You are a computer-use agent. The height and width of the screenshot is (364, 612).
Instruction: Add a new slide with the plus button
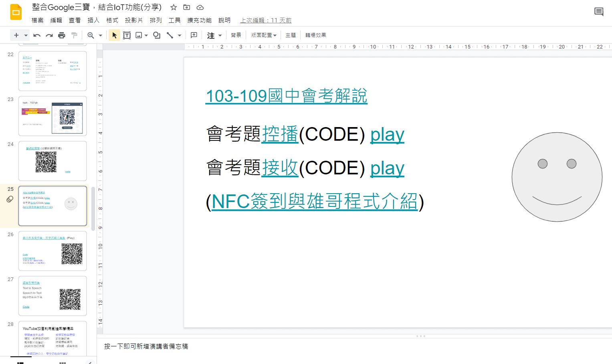16,35
